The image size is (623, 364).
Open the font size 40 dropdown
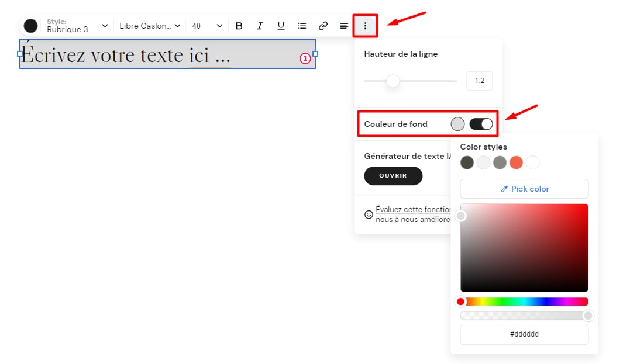(207, 26)
